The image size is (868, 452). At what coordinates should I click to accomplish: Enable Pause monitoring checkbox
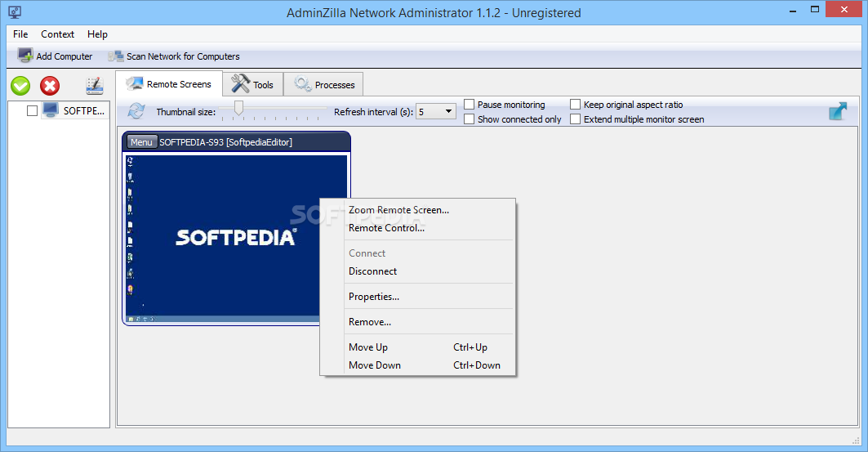[x=469, y=104]
